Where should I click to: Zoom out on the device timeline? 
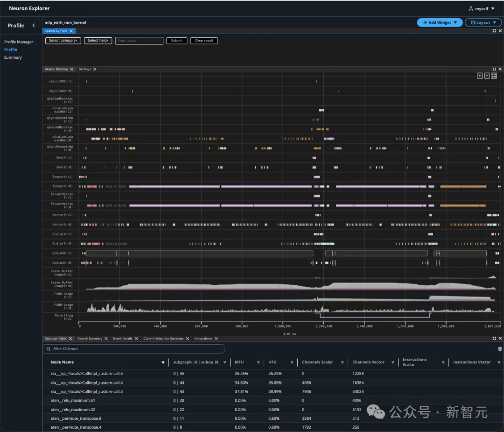[x=487, y=76]
